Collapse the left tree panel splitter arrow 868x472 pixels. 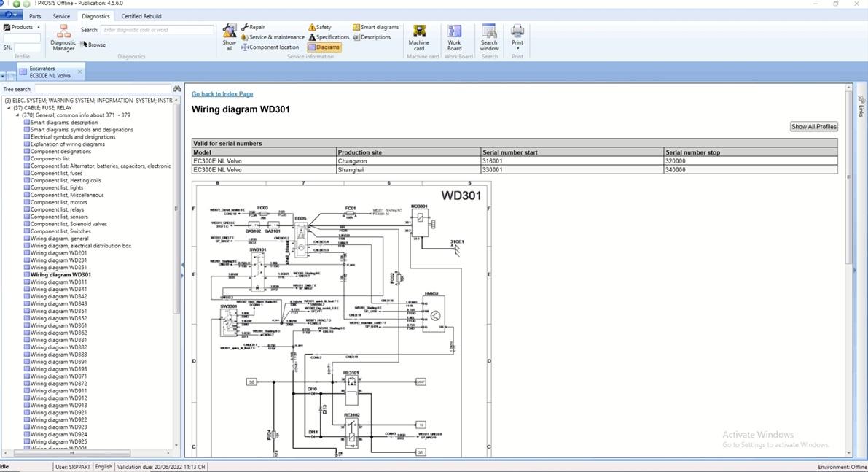[182, 265]
